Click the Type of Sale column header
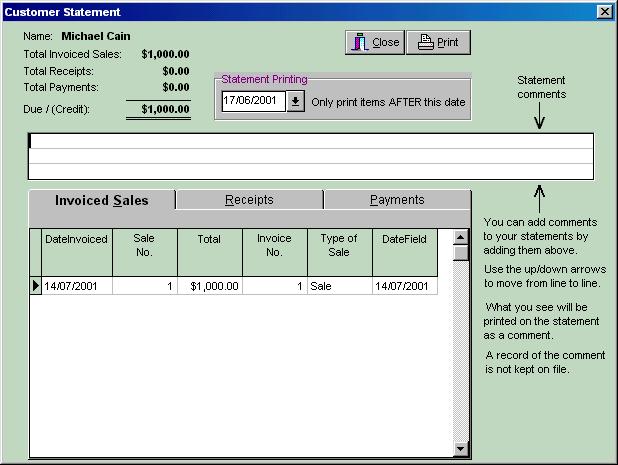618x465 pixels. [340, 253]
